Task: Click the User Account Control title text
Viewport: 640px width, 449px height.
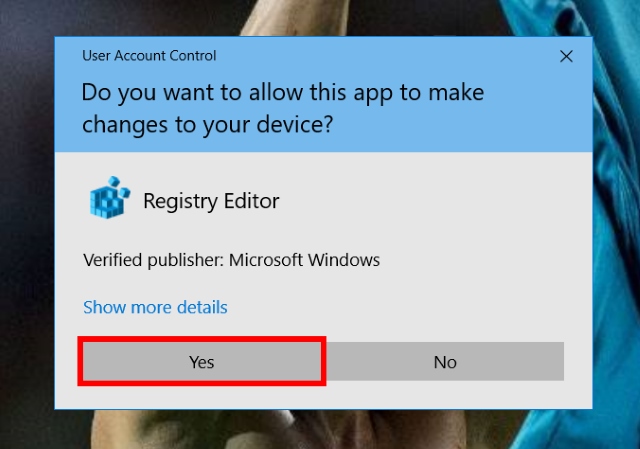Action: click(x=149, y=56)
